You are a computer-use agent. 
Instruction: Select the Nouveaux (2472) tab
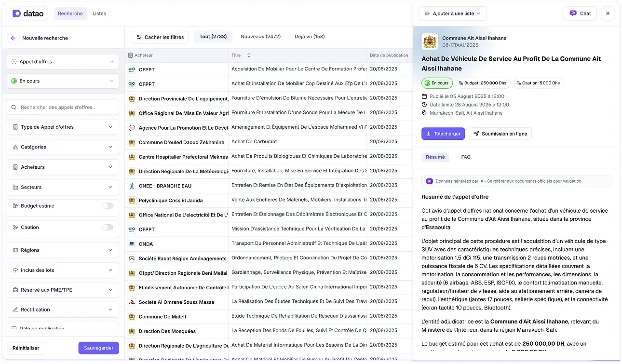260,36
